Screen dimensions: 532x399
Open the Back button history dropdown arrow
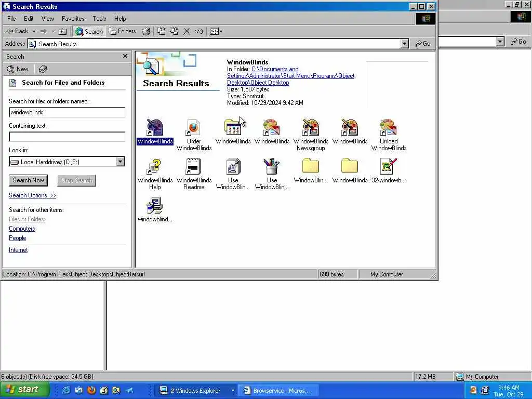[x=34, y=31]
